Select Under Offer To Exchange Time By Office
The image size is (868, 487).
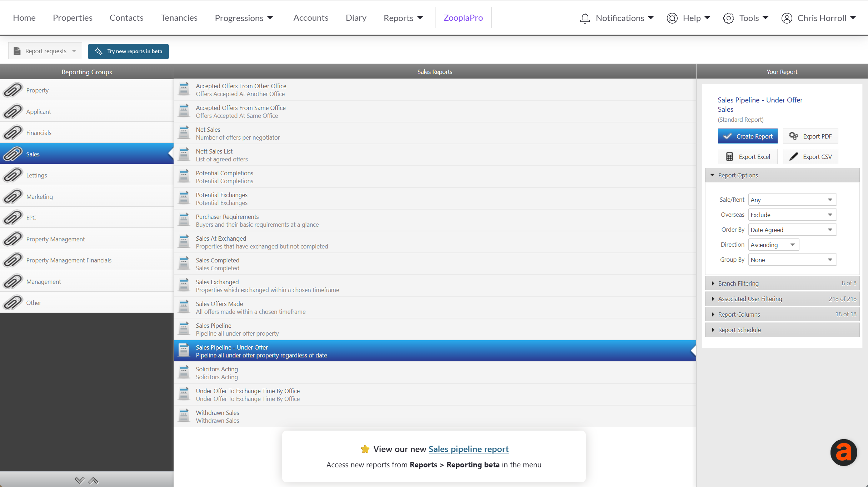(x=435, y=394)
